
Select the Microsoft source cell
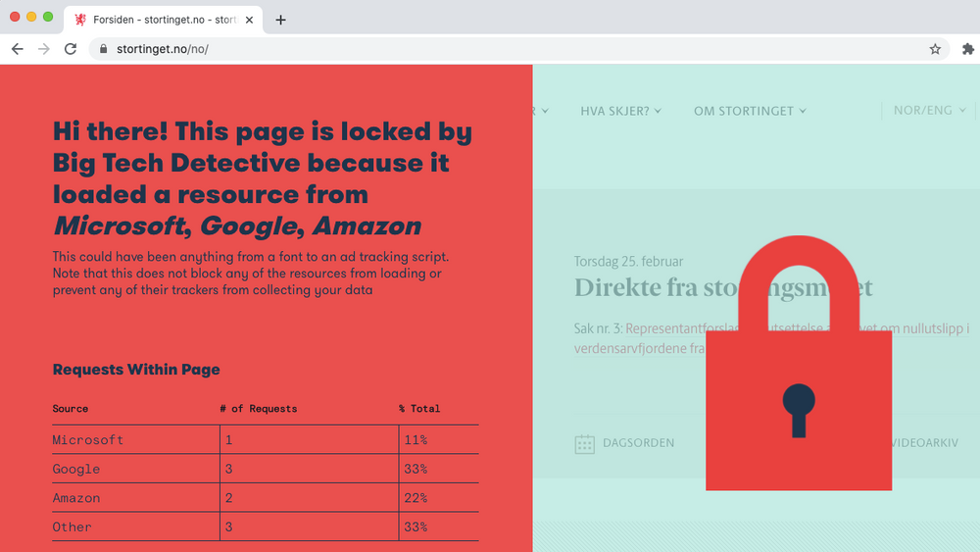(135, 439)
